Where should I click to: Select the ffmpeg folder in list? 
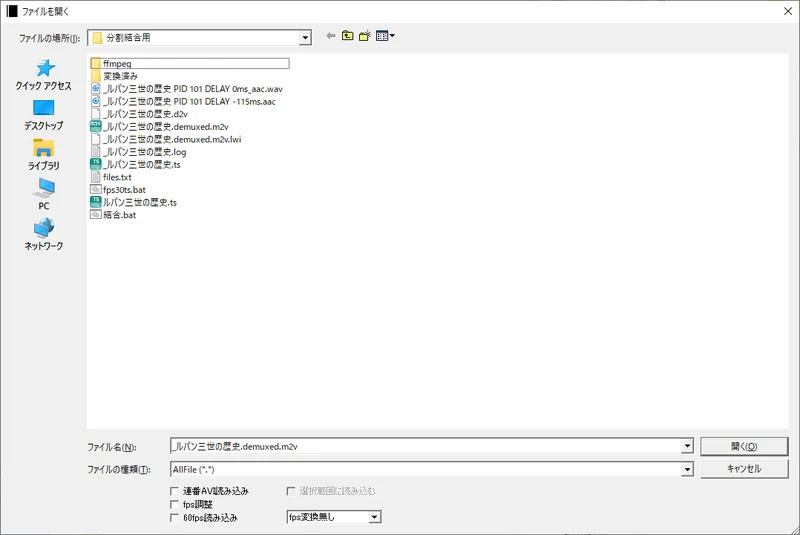pos(117,63)
